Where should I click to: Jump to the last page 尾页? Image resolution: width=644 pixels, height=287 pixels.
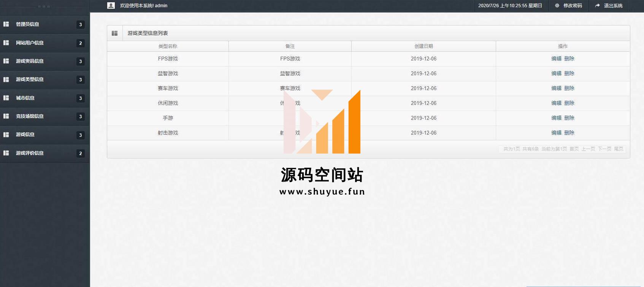(x=619, y=149)
